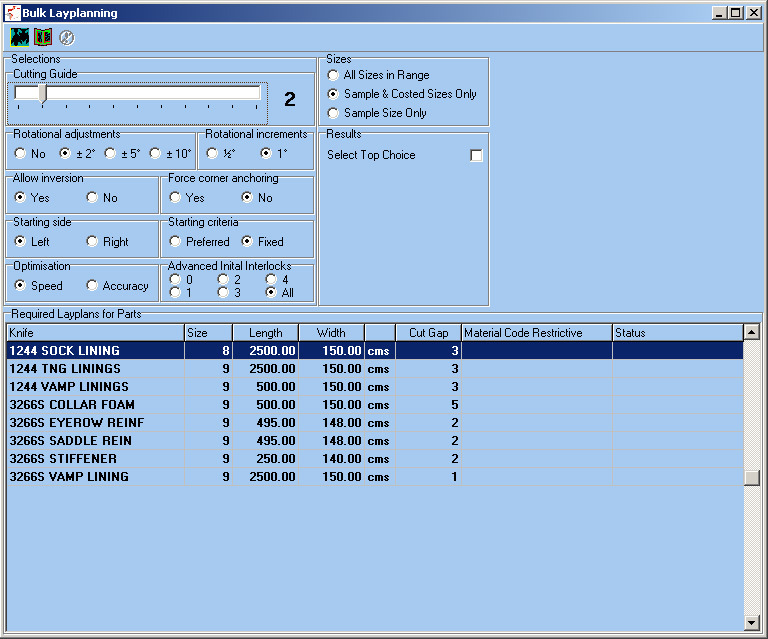Click the Cutting Guide slider thumb
The image size is (768, 639).
coord(43,94)
